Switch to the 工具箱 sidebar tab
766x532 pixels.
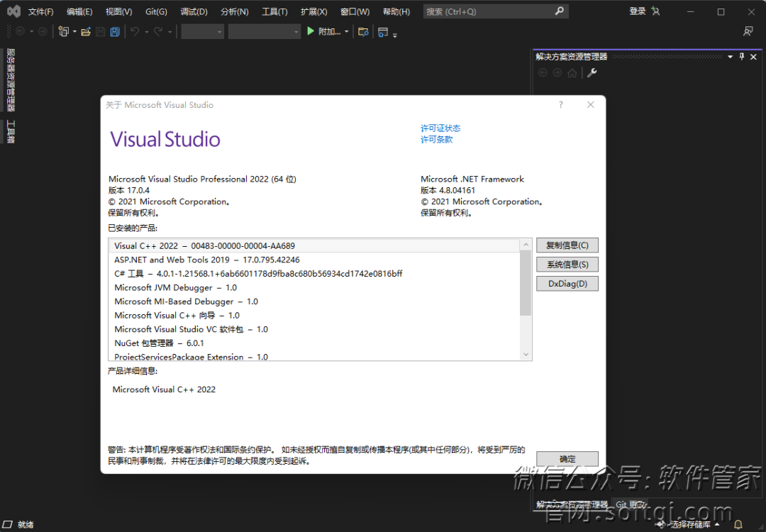click(10, 130)
